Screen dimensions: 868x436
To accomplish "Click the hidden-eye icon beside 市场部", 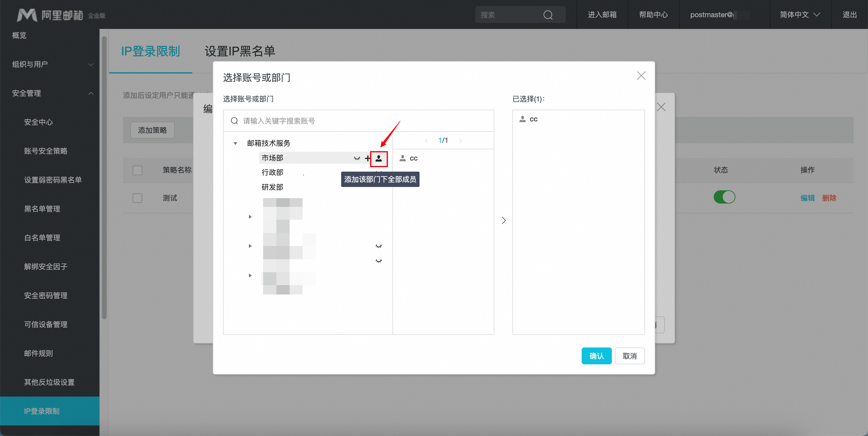I will pyautogui.click(x=357, y=158).
